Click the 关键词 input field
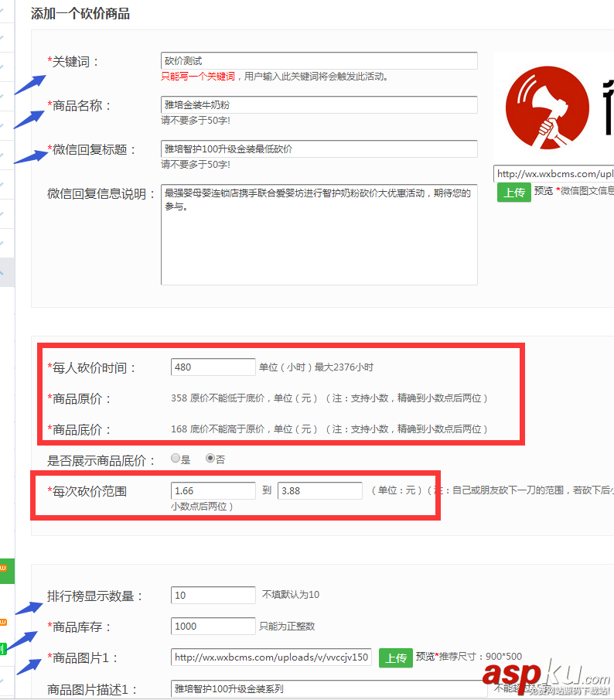614x700 pixels. [x=319, y=60]
